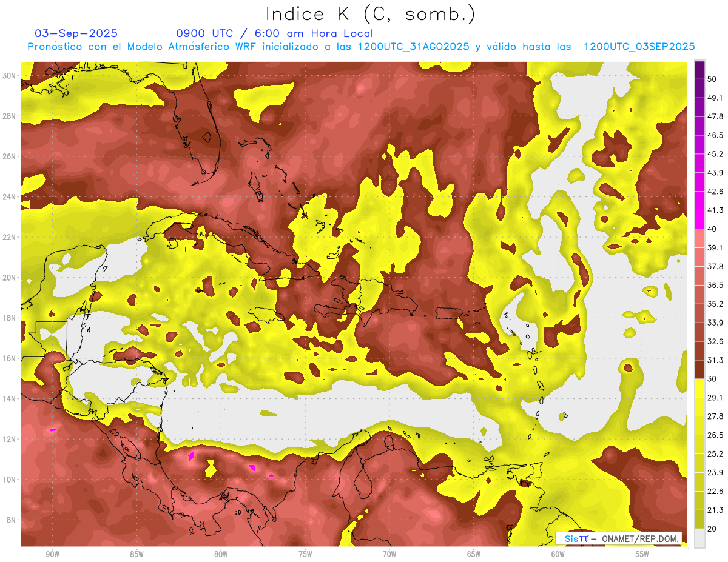The width and height of the screenshot is (728, 562).
Task: Click "0900 UTC / 6:00 am Hora Local" text
Action: click(274, 33)
